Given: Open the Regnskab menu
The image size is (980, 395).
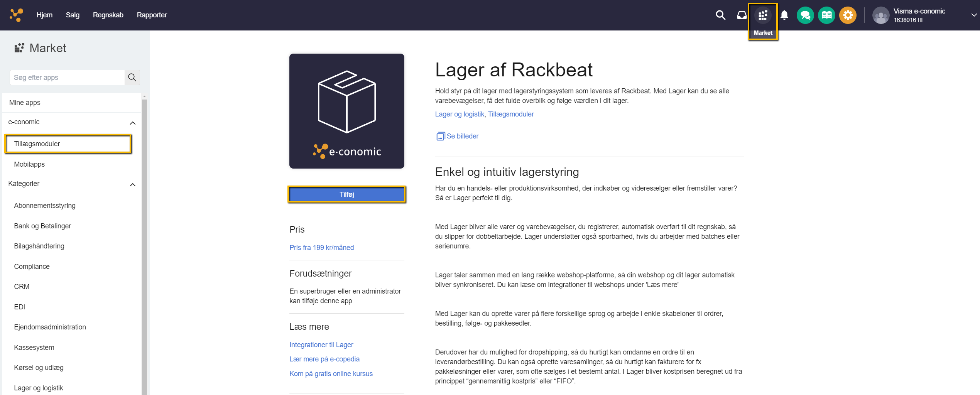Looking at the screenshot, I should pos(108,15).
